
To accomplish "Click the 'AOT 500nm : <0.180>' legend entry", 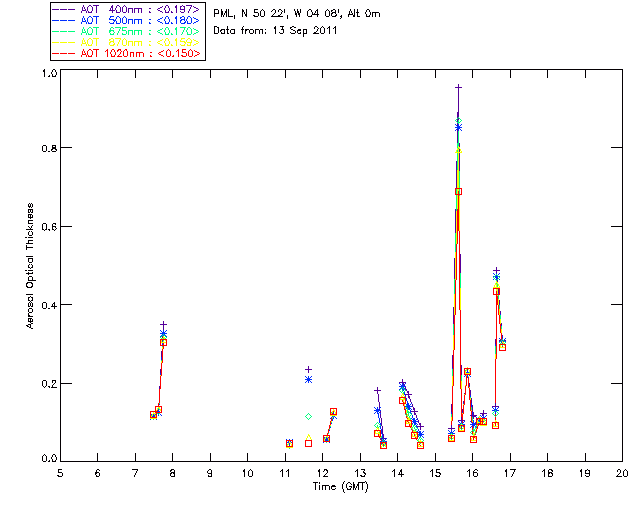I will coord(127,20).
